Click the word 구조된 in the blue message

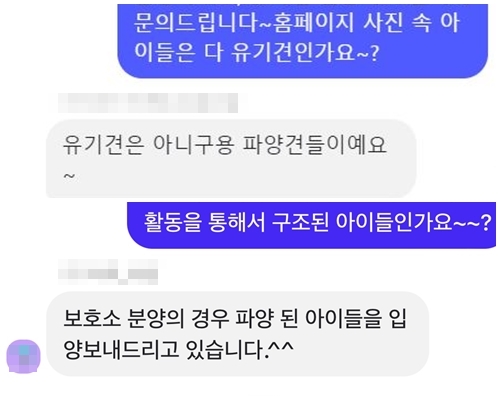pyautogui.click(x=300, y=223)
